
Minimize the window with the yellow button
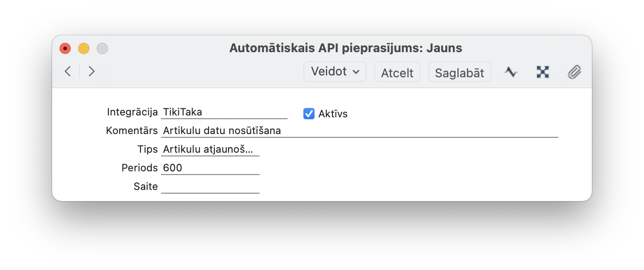tap(84, 48)
